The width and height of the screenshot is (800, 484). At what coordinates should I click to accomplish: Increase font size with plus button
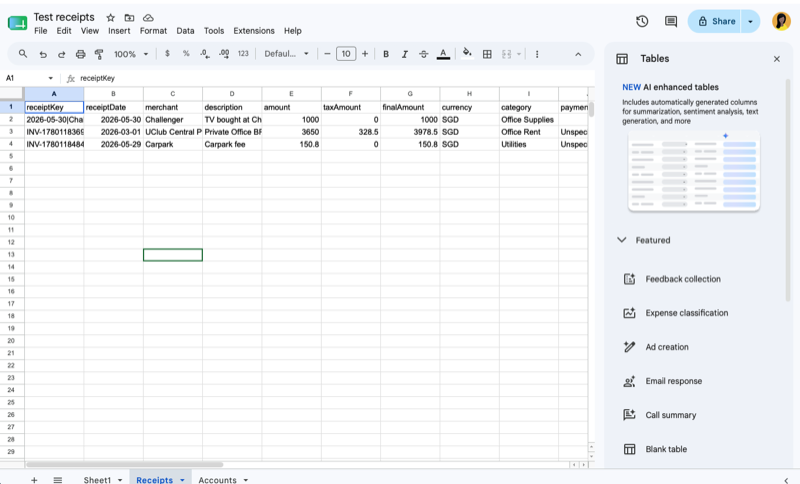coord(365,54)
